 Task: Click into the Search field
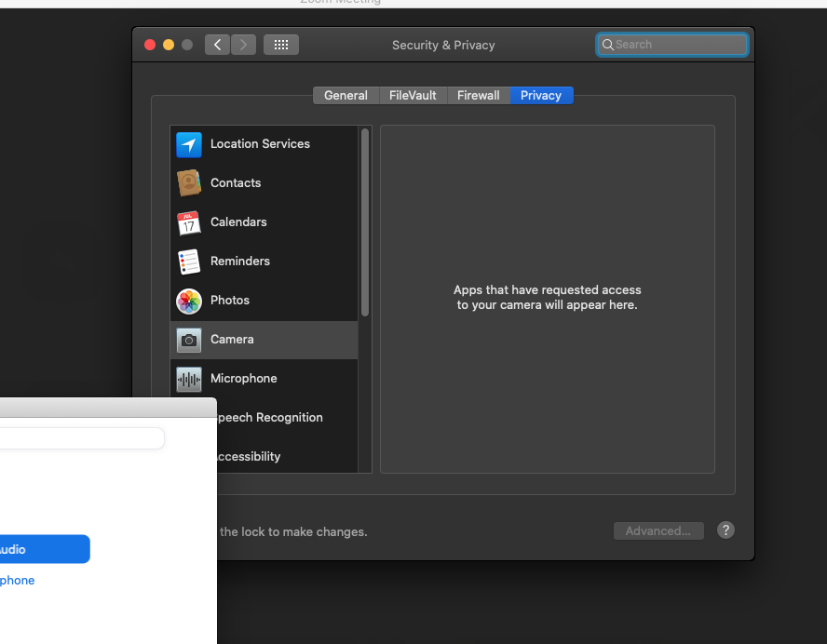(x=672, y=45)
